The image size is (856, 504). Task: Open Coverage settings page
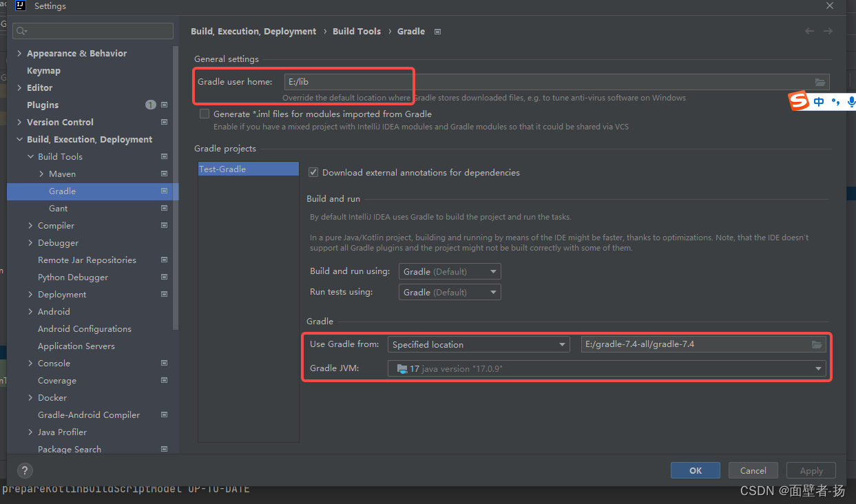(57, 380)
